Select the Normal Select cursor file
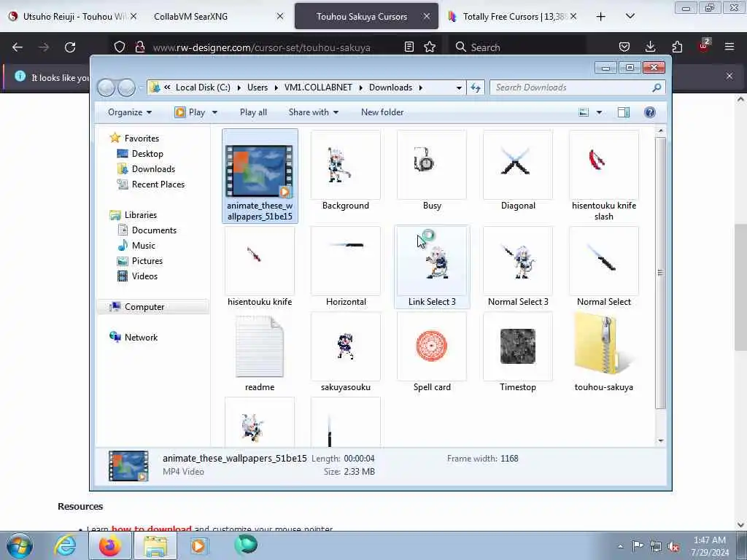The width and height of the screenshot is (747, 560). click(603, 267)
